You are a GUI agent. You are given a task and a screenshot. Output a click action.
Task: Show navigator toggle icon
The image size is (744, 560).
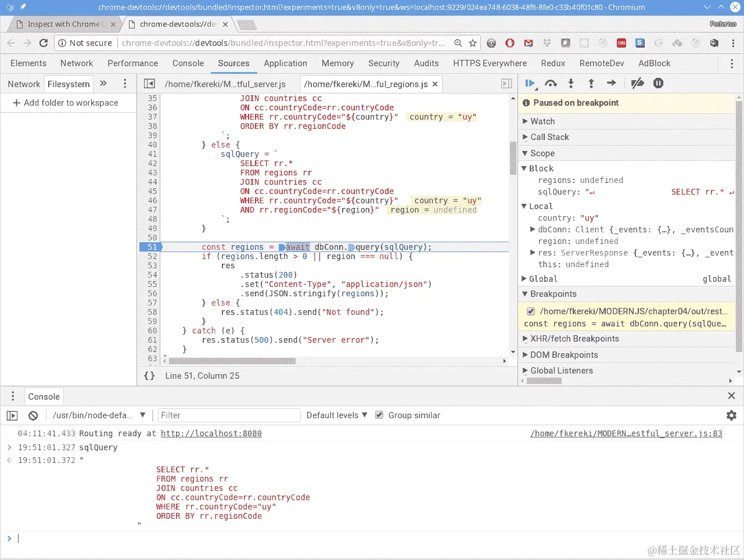149,84
